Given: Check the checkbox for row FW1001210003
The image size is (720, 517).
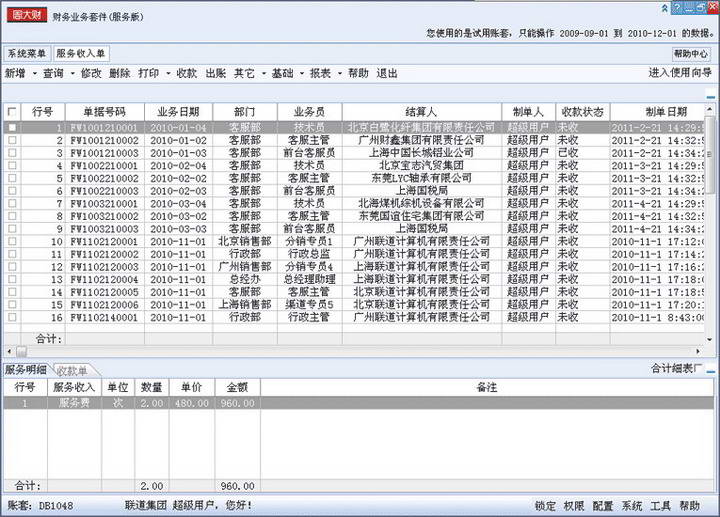Looking at the screenshot, I should click(x=12, y=153).
